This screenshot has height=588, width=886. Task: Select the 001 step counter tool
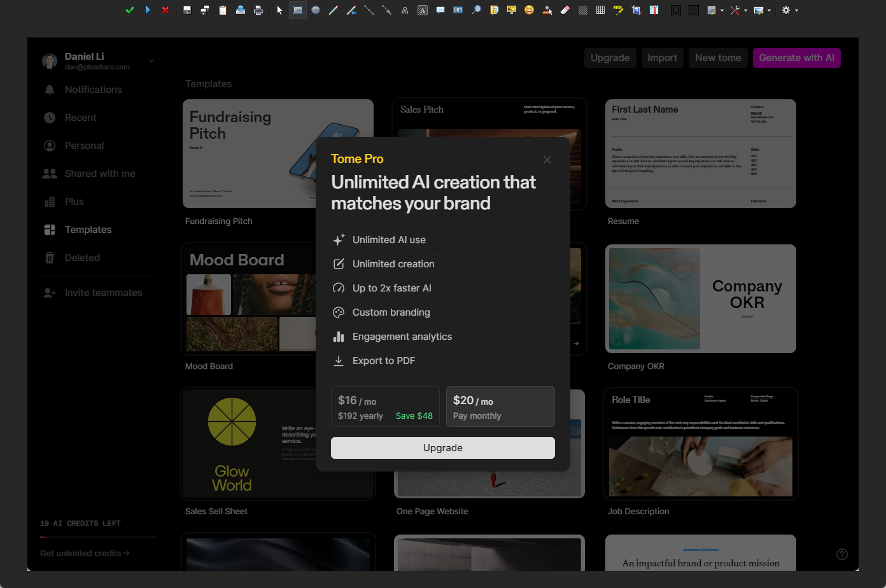click(x=458, y=10)
